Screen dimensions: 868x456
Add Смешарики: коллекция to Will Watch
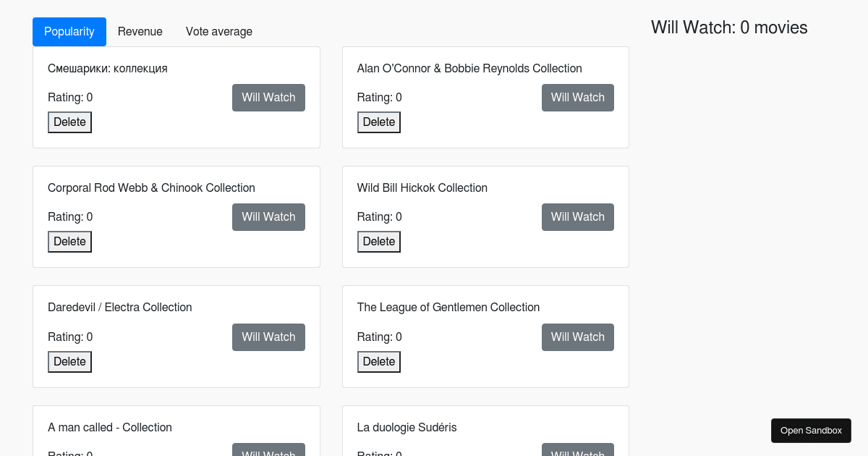[x=268, y=98]
